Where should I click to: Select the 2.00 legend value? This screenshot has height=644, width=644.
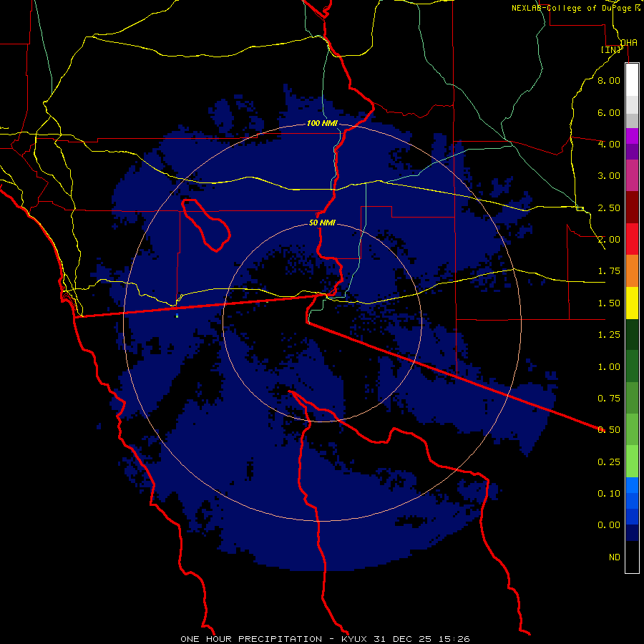[609, 240]
